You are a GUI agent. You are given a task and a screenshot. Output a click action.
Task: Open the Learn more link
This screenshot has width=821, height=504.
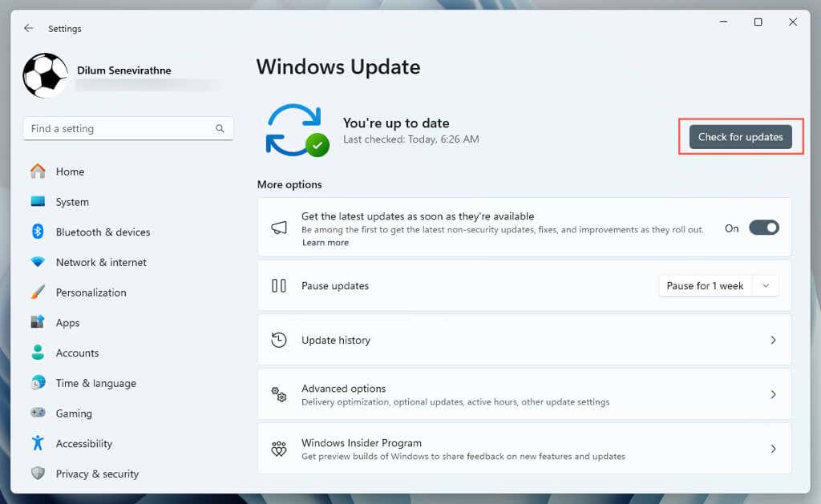(x=326, y=242)
